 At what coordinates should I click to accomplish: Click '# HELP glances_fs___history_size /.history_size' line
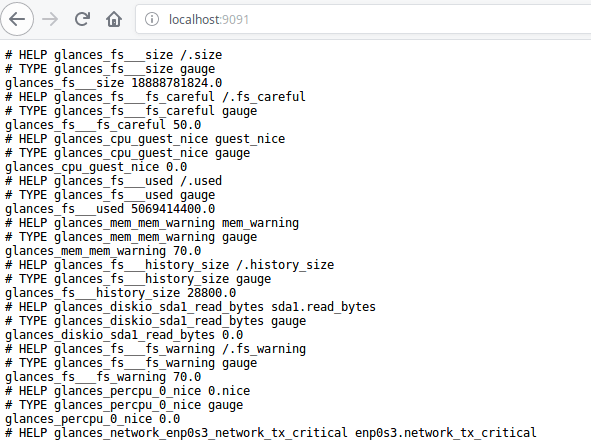169,265
